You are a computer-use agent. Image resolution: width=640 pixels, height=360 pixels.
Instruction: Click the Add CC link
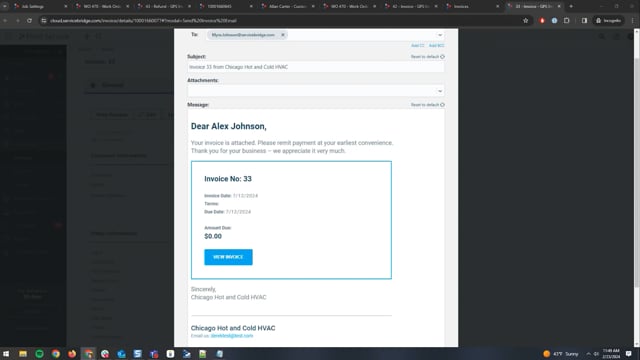point(418,46)
